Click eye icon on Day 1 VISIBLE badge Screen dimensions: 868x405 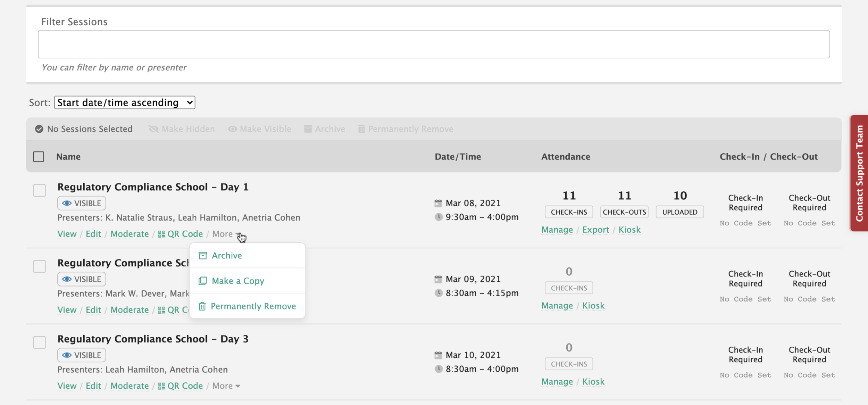coord(67,203)
